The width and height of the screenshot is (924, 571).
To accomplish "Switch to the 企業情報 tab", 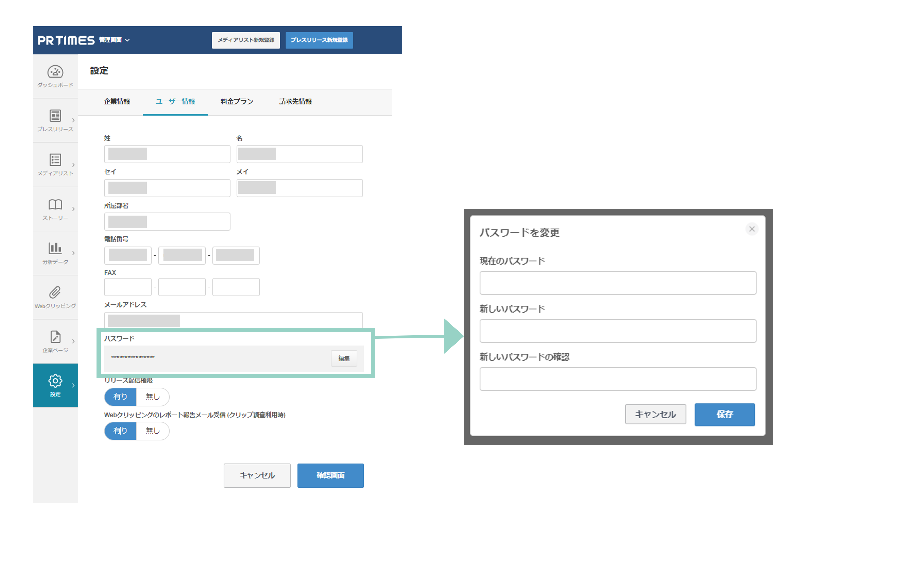I will [117, 102].
